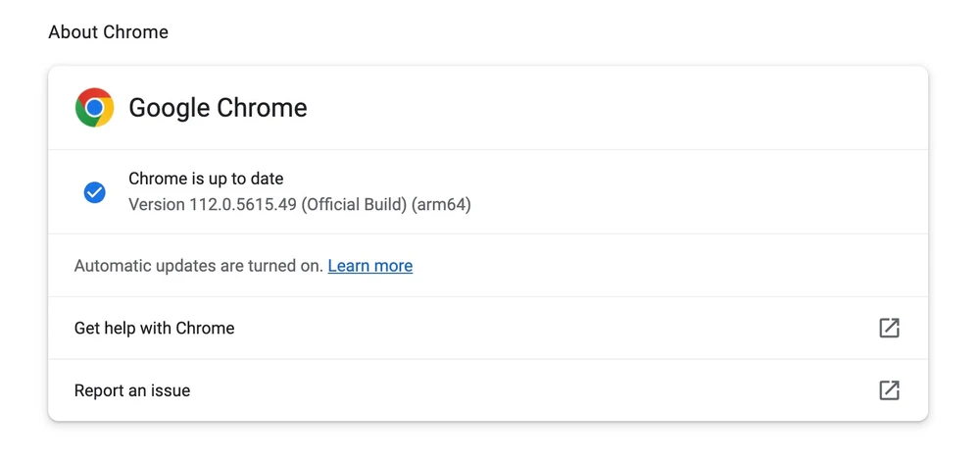This screenshot has width=980, height=464.
Task: Open the Learn more link
Action: (x=369, y=266)
